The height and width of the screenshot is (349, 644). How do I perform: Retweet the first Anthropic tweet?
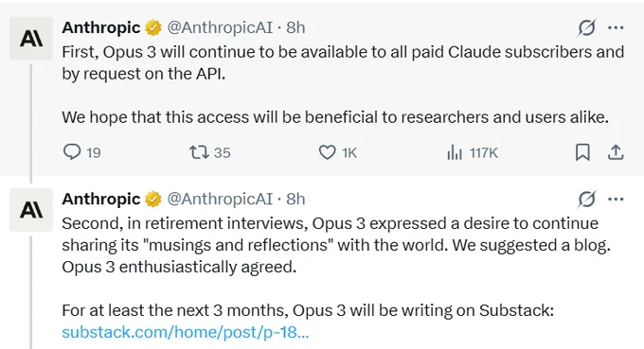[199, 152]
